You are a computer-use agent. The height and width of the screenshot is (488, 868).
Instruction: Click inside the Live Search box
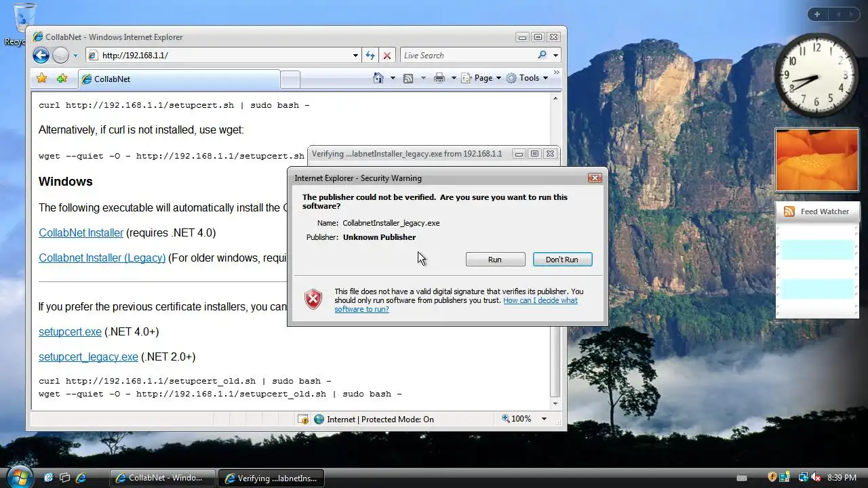tap(467, 56)
